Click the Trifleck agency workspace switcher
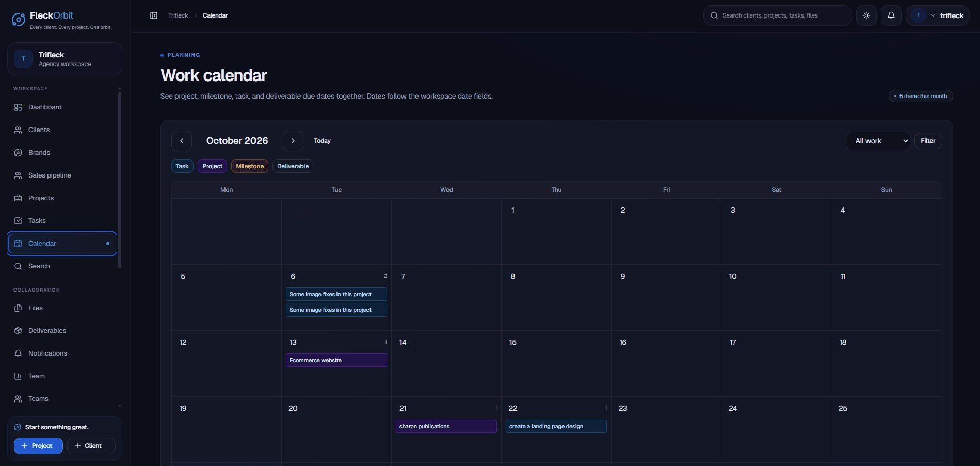The image size is (980, 466). 65,59
